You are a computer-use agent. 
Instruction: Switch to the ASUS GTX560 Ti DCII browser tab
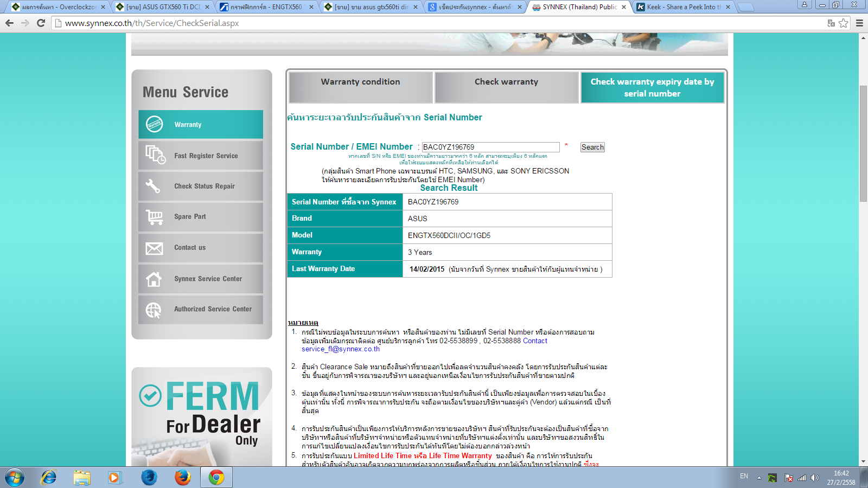(x=162, y=7)
